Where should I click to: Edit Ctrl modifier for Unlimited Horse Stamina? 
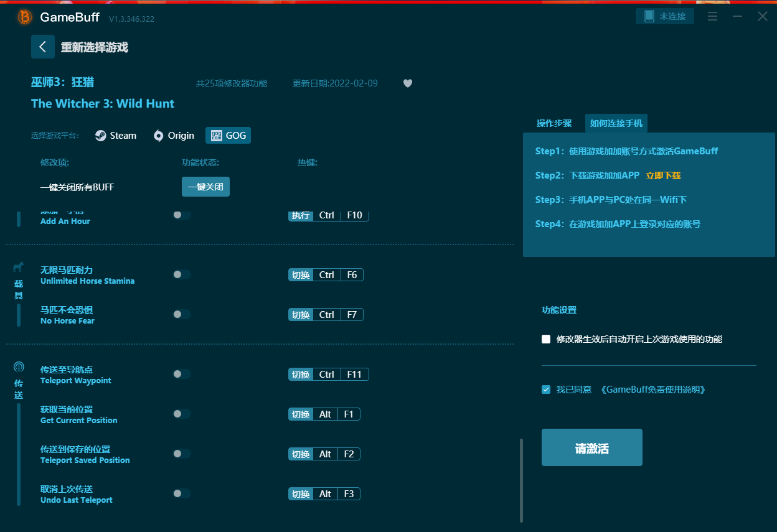tap(327, 274)
